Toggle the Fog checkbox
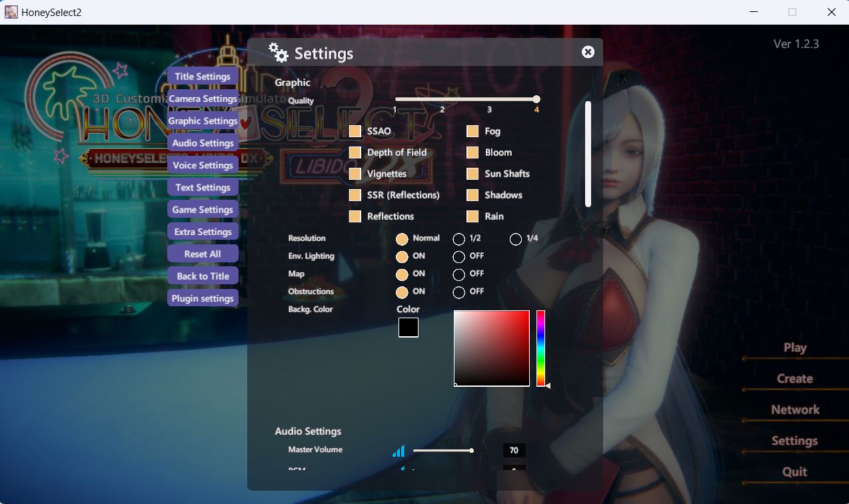This screenshot has width=849, height=504. [x=472, y=131]
